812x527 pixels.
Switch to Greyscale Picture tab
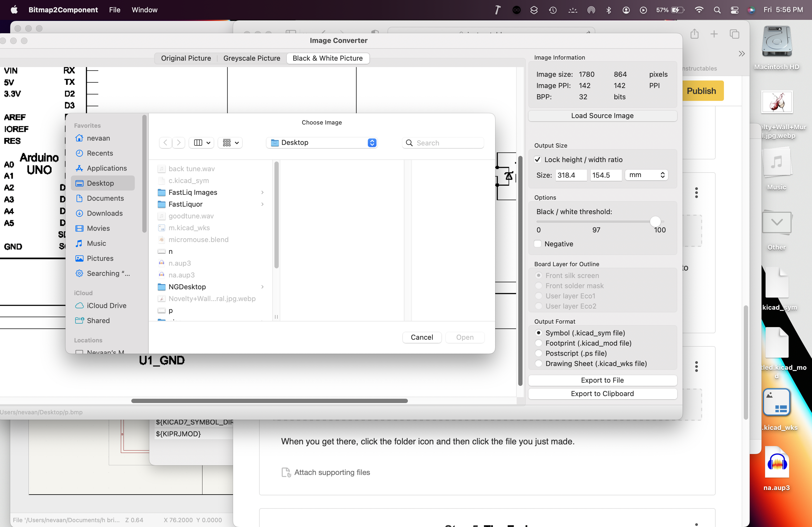(251, 58)
